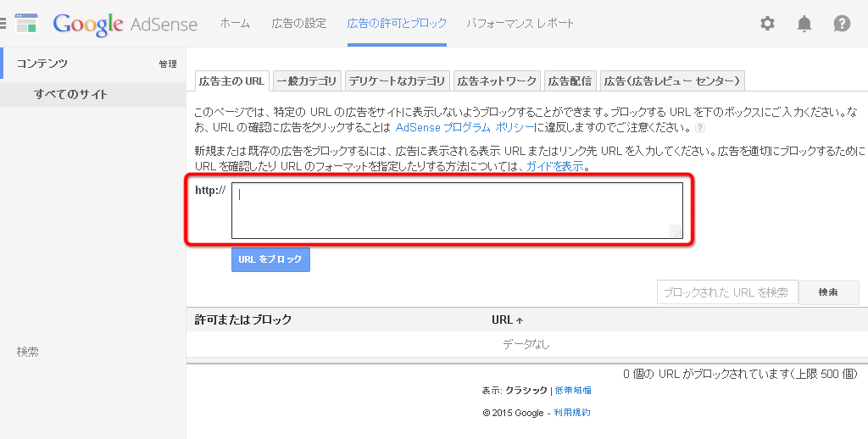Focus the http:// URL text area
Viewport: 868px width, 439px height.
[457, 210]
